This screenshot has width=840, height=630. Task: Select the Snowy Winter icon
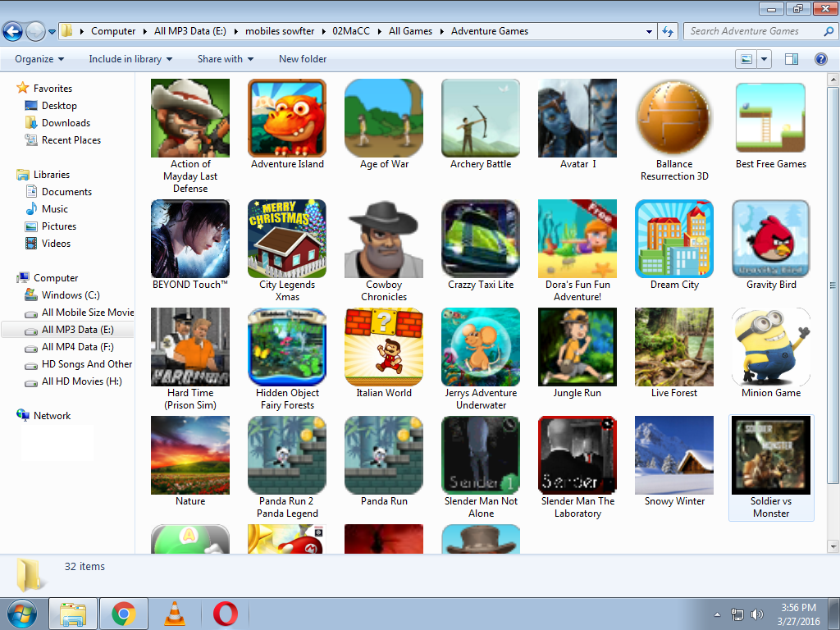(x=674, y=454)
